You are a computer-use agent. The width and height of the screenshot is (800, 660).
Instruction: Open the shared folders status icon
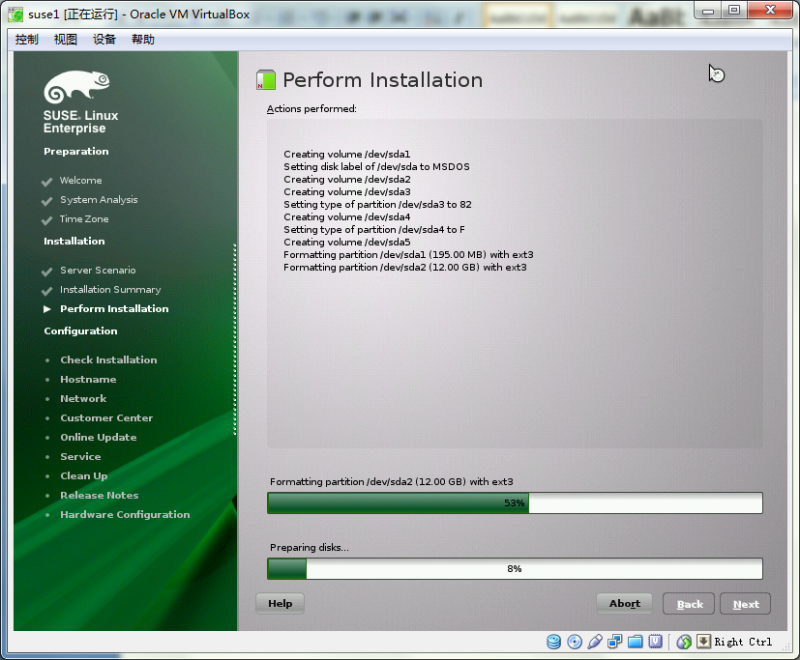pyautogui.click(x=634, y=641)
